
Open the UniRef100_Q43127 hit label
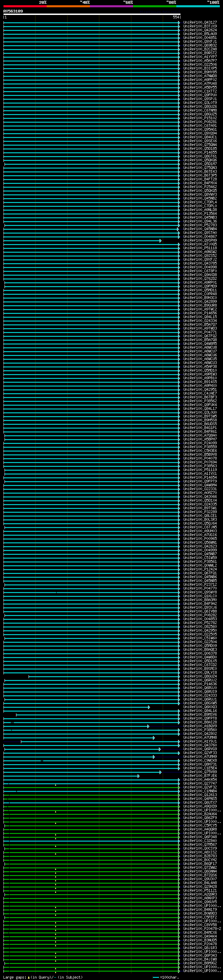[x=200, y=23]
